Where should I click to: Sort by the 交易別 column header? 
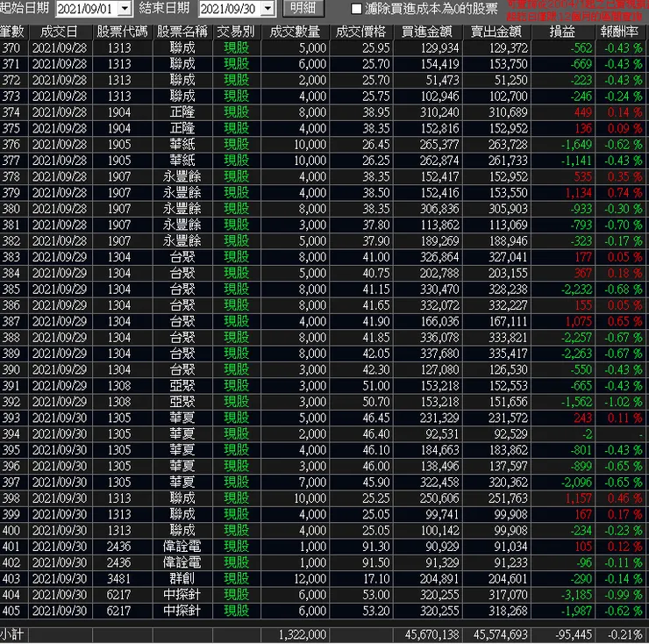pos(236,32)
